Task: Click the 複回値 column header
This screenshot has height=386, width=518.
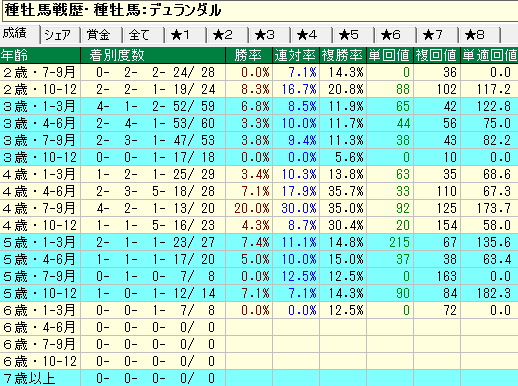Action: click(x=437, y=55)
